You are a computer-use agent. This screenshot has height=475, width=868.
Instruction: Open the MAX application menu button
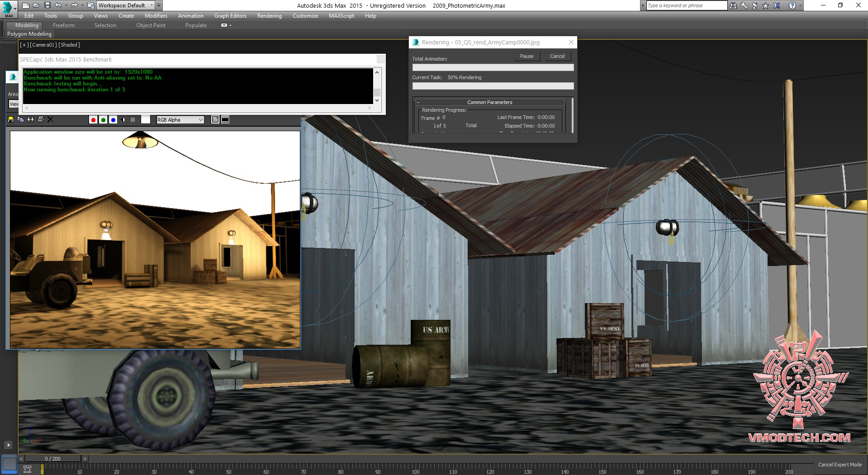click(x=8, y=9)
